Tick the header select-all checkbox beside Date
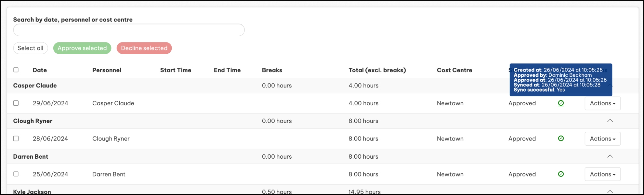644x195 pixels. pyautogui.click(x=16, y=70)
